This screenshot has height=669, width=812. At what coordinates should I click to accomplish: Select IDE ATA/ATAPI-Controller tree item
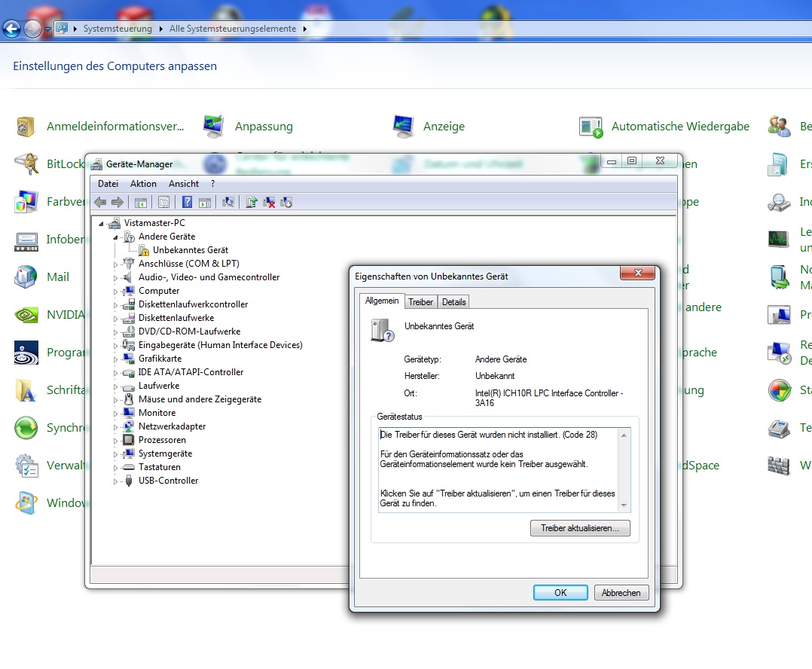coord(191,372)
